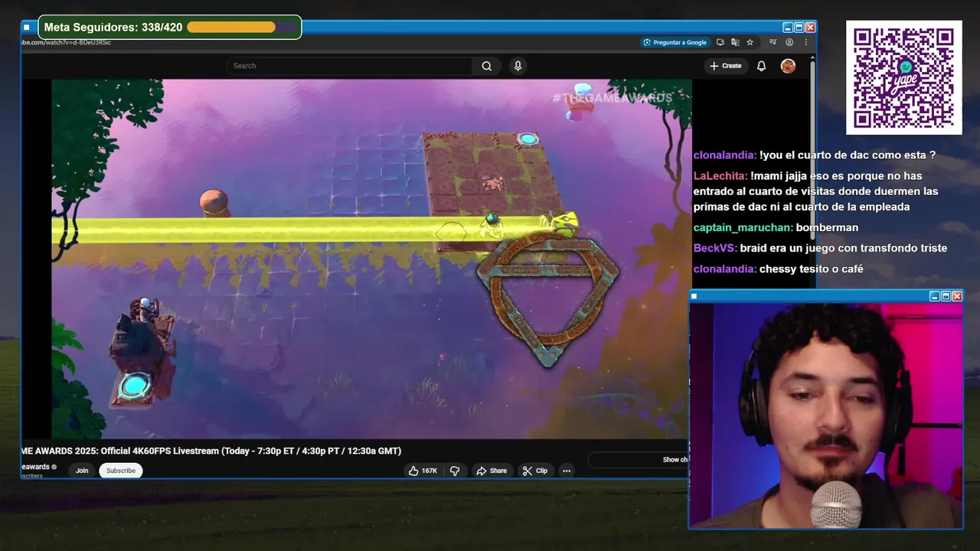Click the webcam feed window
Viewport: 980px width, 551px height.
(825, 415)
